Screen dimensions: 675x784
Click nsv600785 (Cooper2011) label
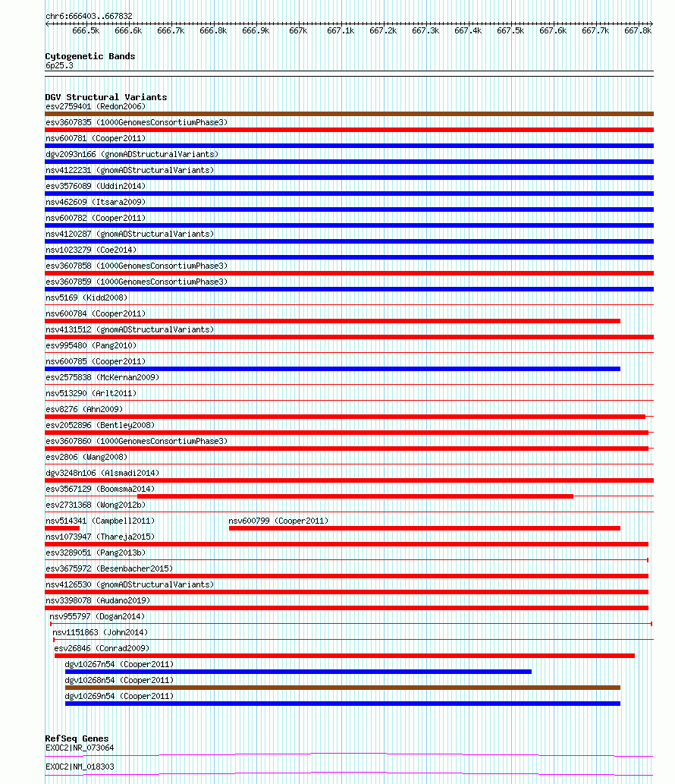click(x=96, y=361)
